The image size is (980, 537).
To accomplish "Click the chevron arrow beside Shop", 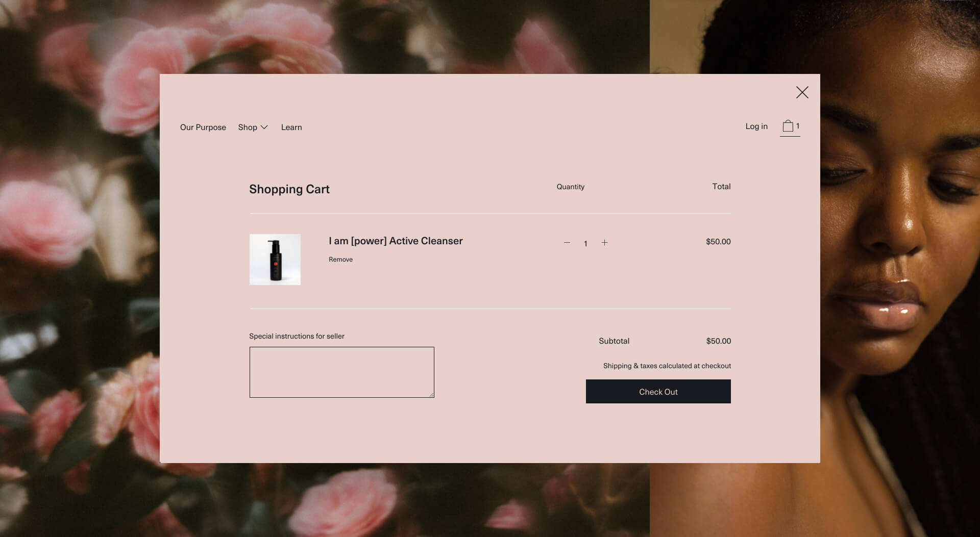I will pyautogui.click(x=264, y=127).
